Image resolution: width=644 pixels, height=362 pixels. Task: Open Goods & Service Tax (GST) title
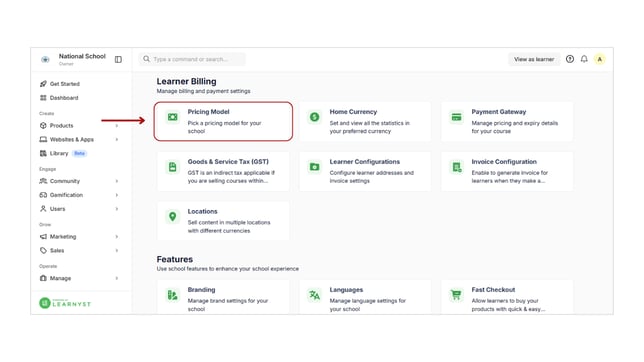(x=228, y=161)
